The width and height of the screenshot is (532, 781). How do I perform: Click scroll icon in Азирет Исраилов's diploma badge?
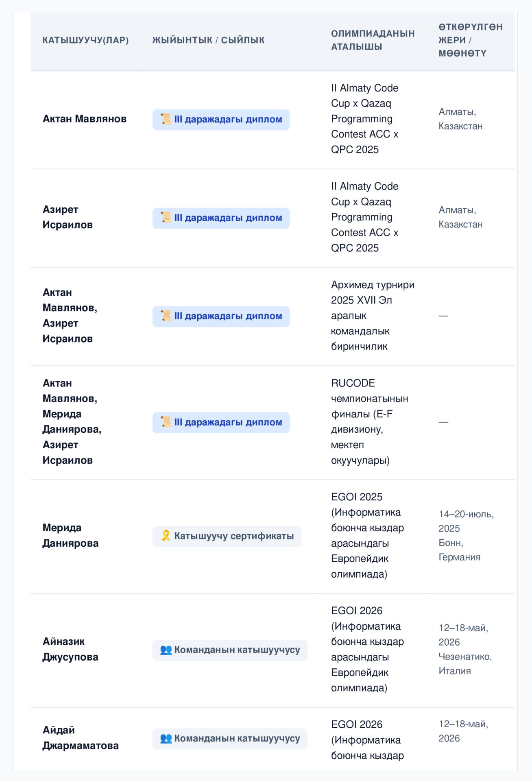(166, 218)
